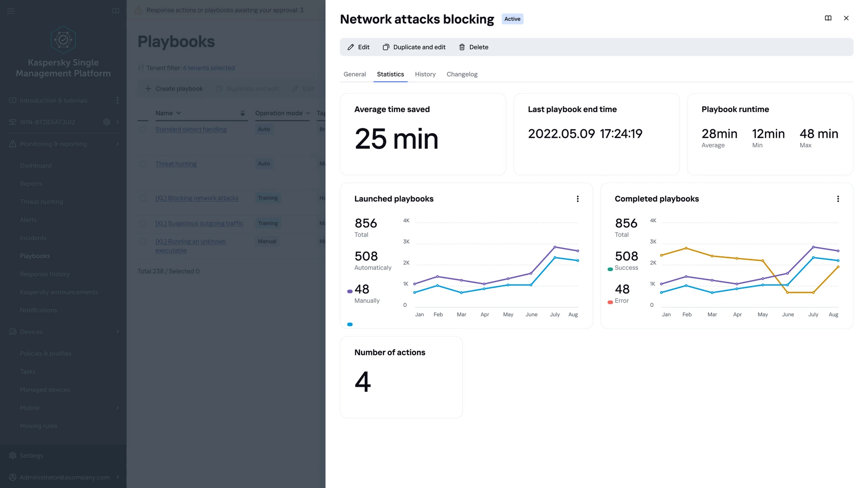Click the Delete trash icon
The height and width of the screenshot is (488, 868).
click(462, 47)
